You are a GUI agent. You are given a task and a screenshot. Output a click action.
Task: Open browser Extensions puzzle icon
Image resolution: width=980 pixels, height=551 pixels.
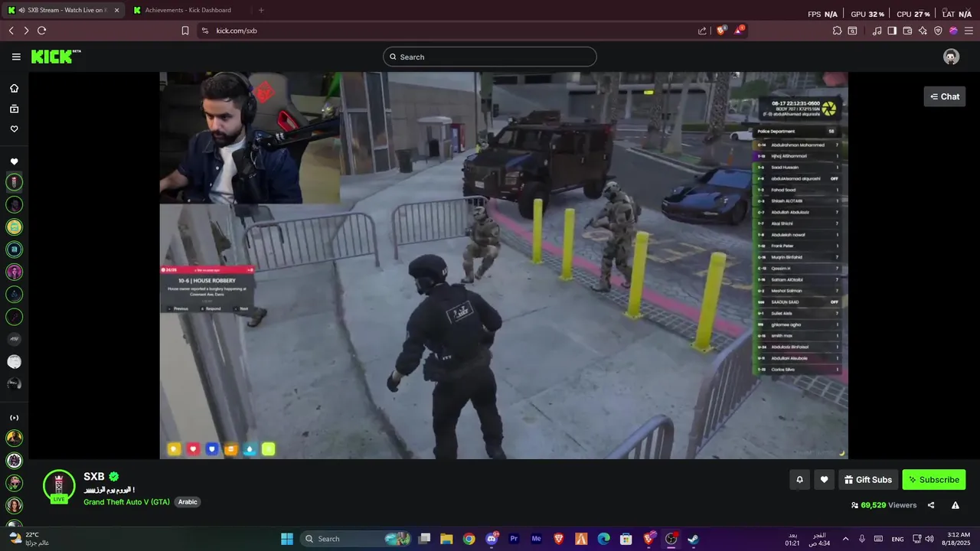click(x=837, y=31)
